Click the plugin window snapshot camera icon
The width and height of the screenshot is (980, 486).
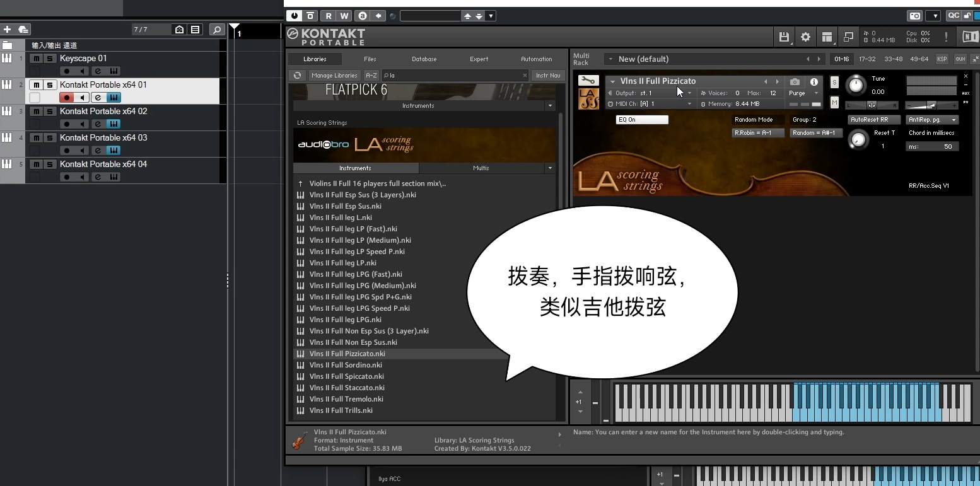click(x=914, y=16)
